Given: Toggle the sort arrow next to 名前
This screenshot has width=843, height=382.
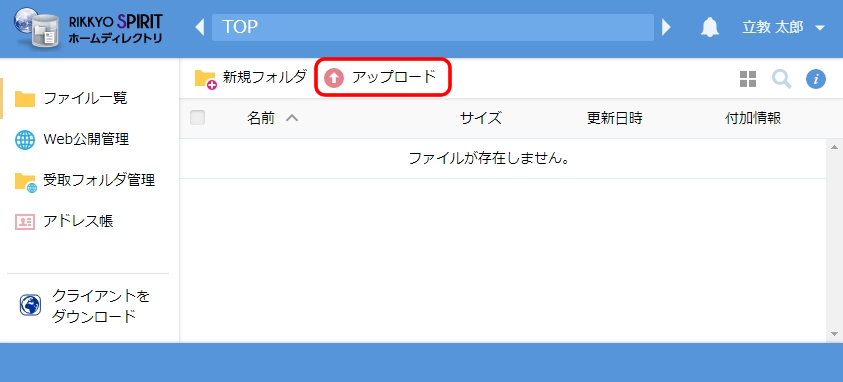Looking at the screenshot, I should [292, 118].
